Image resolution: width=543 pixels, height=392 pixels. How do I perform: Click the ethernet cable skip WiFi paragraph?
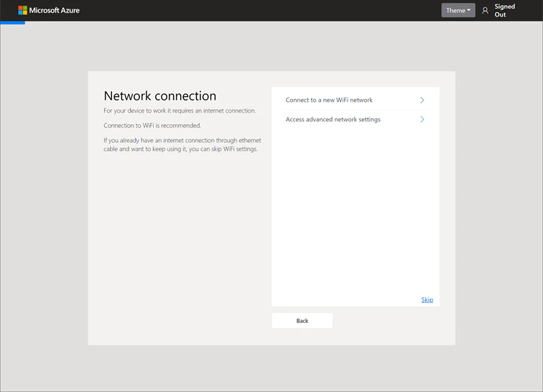(182, 145)
